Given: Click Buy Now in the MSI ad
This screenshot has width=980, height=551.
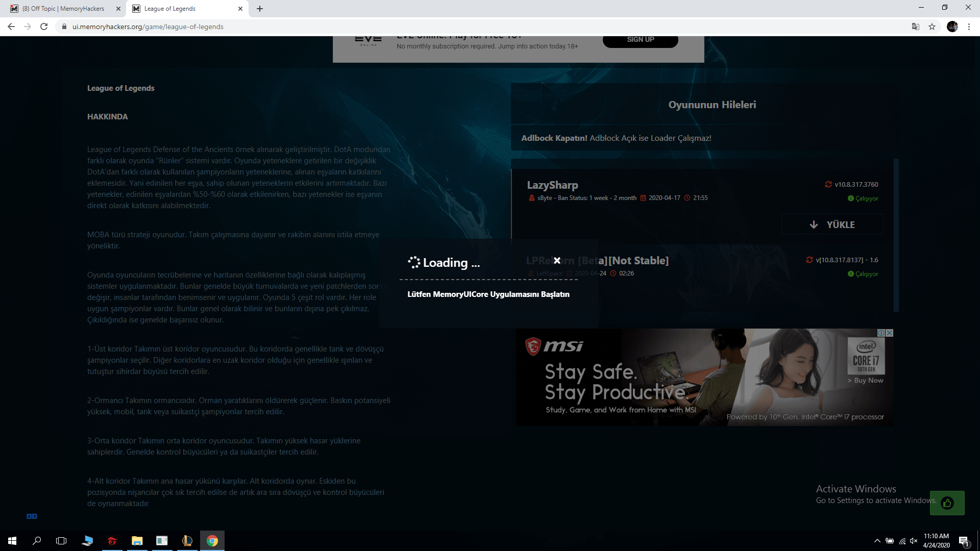Looking at the screenshot, I should [866, 380].
